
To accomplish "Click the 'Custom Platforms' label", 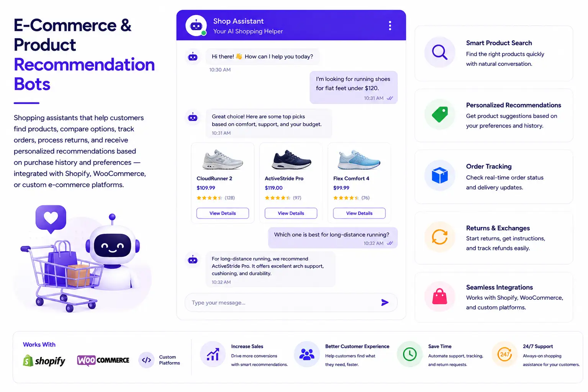I will pyautogui.click(x=169, y=360).
